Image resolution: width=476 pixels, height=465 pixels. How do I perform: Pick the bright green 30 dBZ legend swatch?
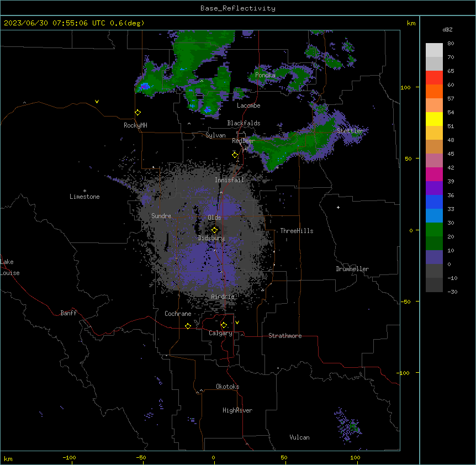pos(434,230)
